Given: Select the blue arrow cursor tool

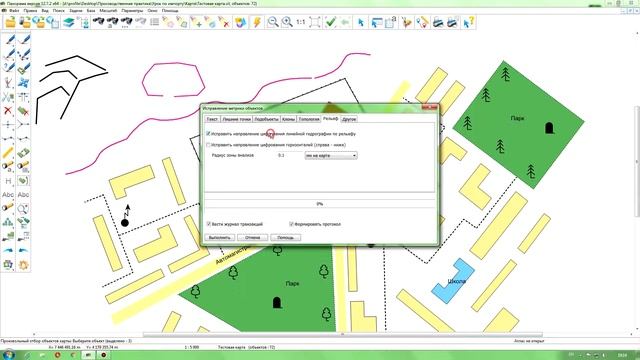Looking at the screenshot, I should coord(360,22).
